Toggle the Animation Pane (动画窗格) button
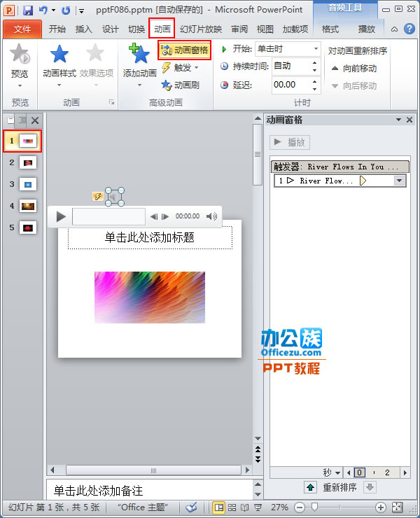Image resolution: width=420 pixels, height=518 pixels. tap(185, 50)
